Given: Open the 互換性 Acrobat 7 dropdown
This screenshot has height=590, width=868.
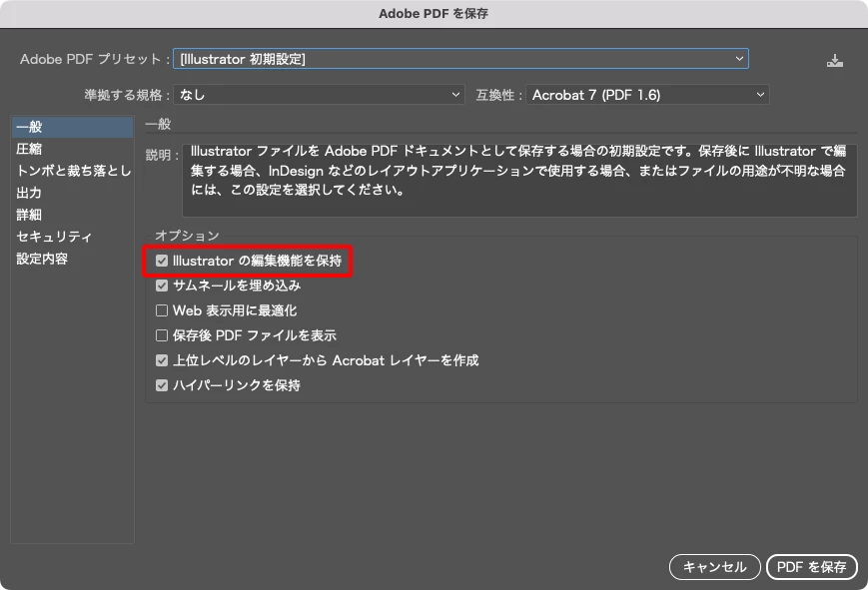Looking at the screenshot, I should pyautogui.click(x=647, y=95).
